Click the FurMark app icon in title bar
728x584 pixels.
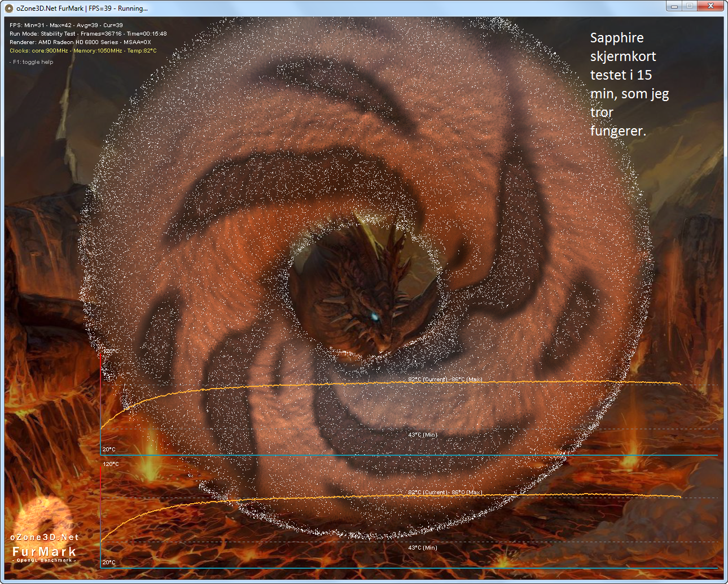[x=9, y=8]
